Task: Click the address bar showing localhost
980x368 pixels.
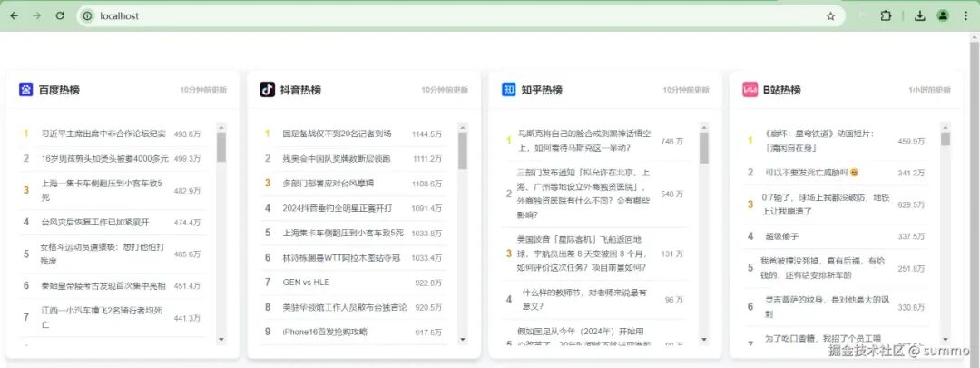Action: (x=463, y=16)
